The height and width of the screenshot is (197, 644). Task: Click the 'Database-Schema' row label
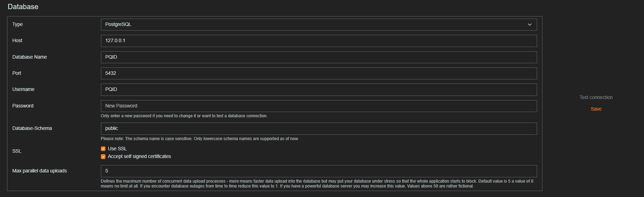click(32, 129)
